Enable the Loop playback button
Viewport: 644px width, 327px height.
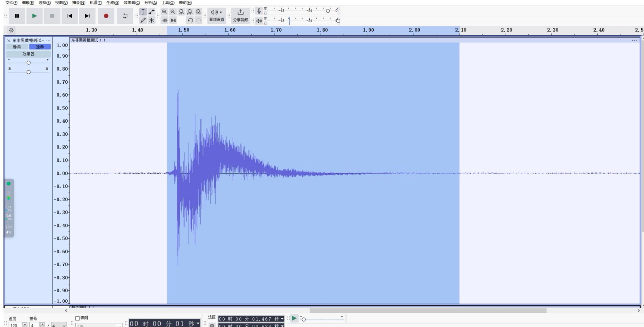click(x=125, y=16)
